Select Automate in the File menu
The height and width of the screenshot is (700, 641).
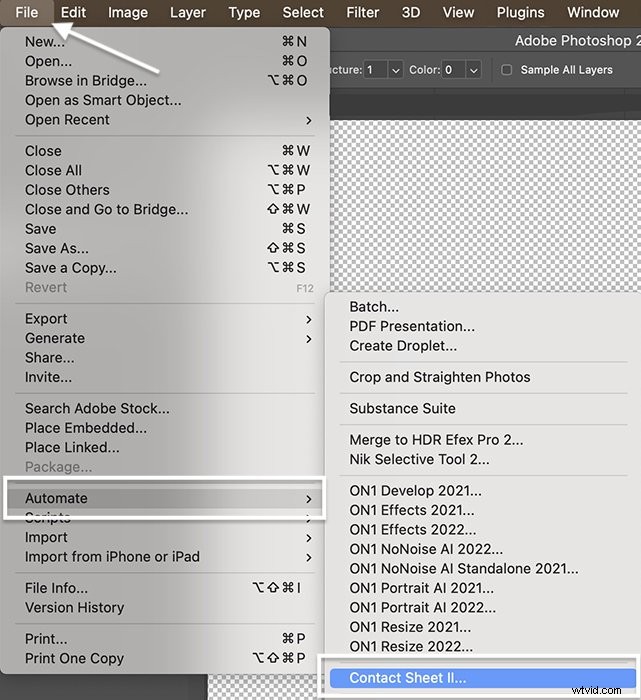165,498
